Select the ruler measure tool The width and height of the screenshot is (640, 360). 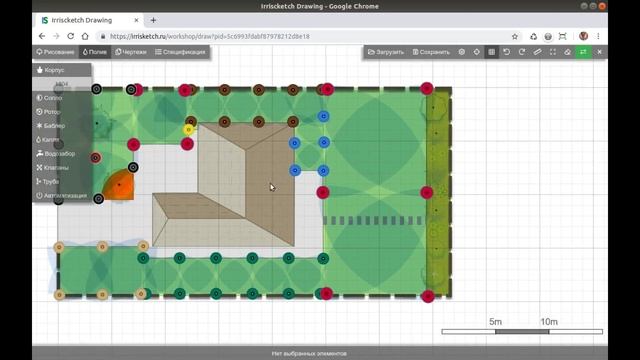point(537,52)
